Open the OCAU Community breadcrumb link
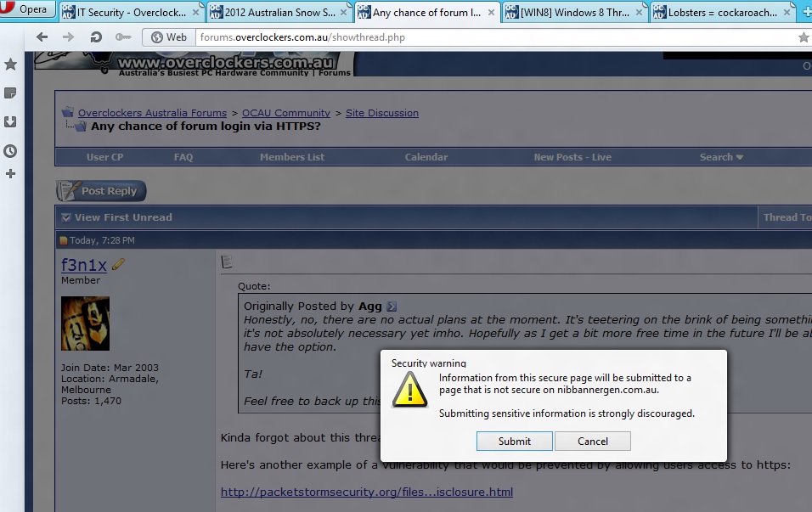Screen dimensions: 812x512 [x=286, y=113]
